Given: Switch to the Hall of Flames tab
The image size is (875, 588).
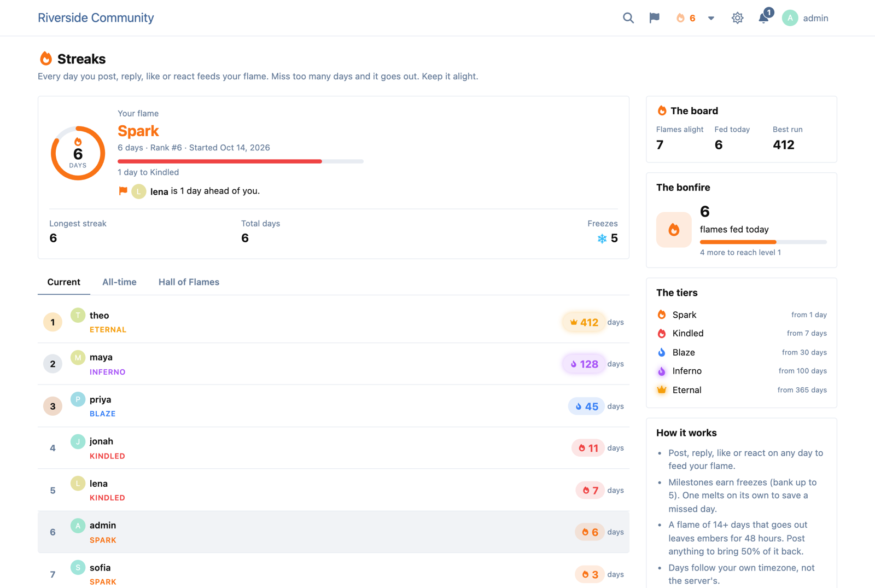Looking at the screenshot, I should pos(189,282).
